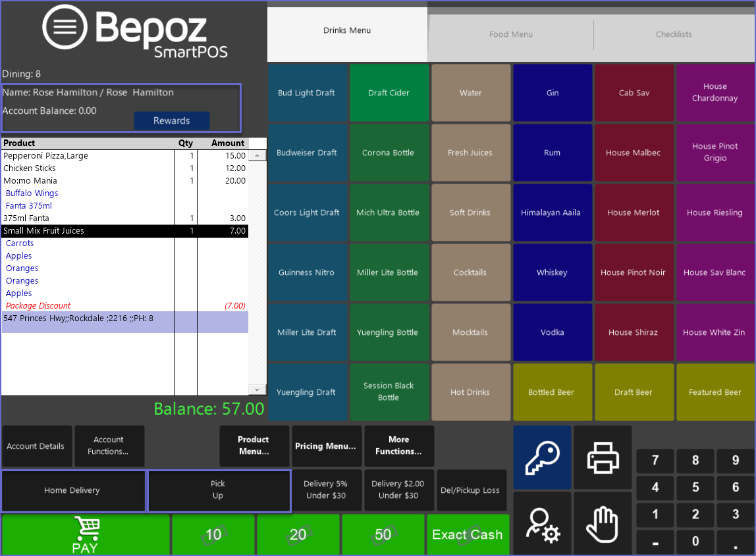756x556 pixels.
Task: Open Bottled Beer category
Action: (553, 392)
